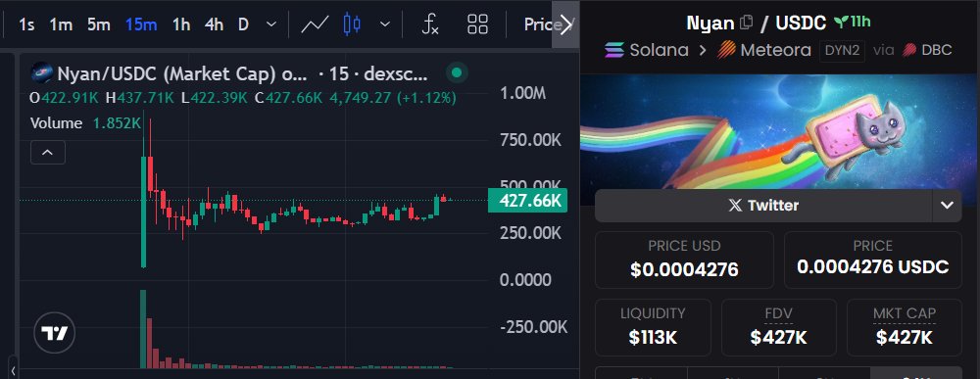Select the 1m timeframe
This screenshot has width=980, height=379.
[x=61, y=25]
